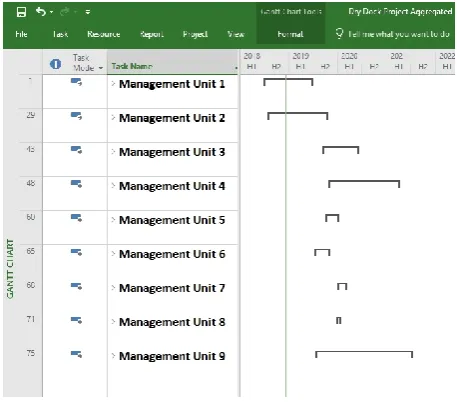Expand Management Unit 3 summary task

pyautogui.click(x=113, y=152)
